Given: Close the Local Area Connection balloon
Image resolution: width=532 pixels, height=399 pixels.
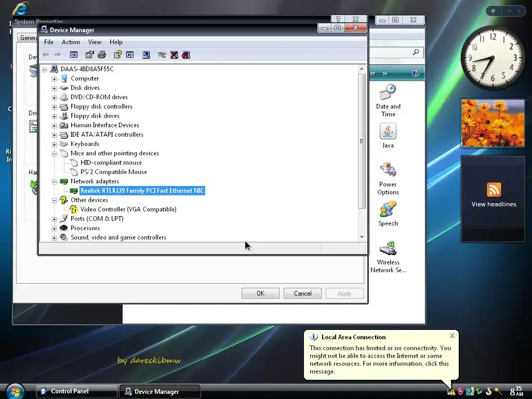Looking at the screenshot, I should (453, 336).
